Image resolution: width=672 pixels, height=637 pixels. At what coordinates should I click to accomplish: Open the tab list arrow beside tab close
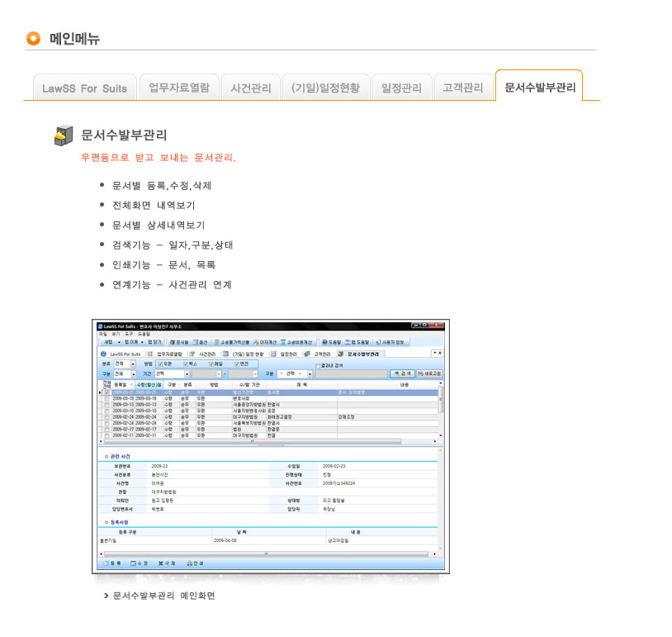(434, 353)
